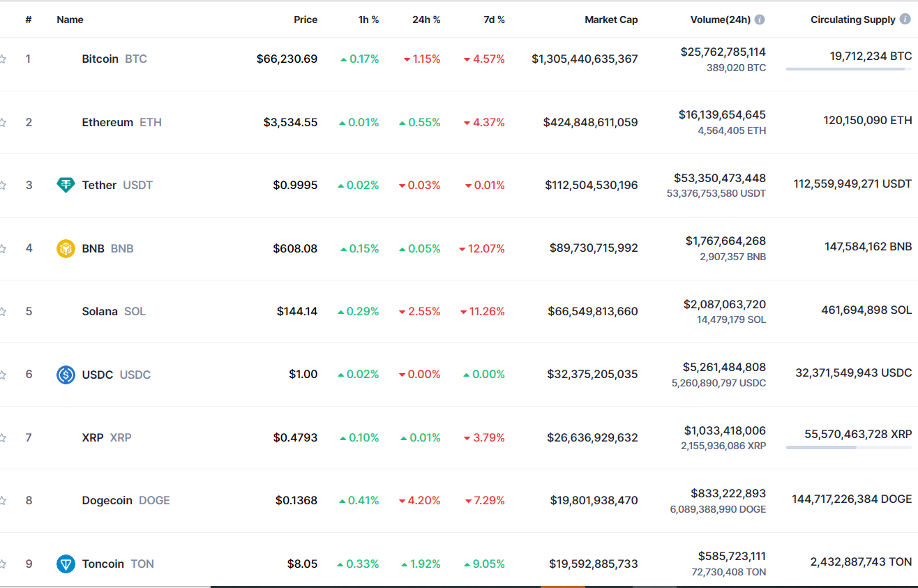Screen dimensions: 918x588
Task: Click the USDC logo icon
Action: coord(66,375)
